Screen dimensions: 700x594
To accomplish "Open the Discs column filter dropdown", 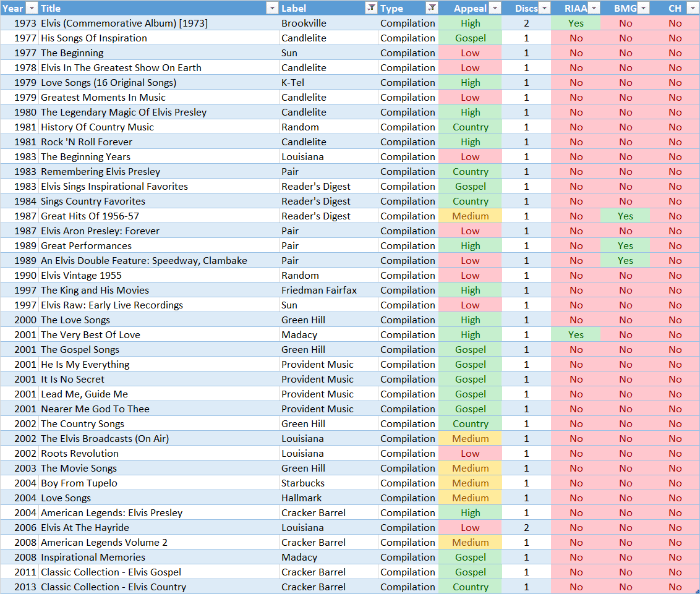I will point(544,8).
